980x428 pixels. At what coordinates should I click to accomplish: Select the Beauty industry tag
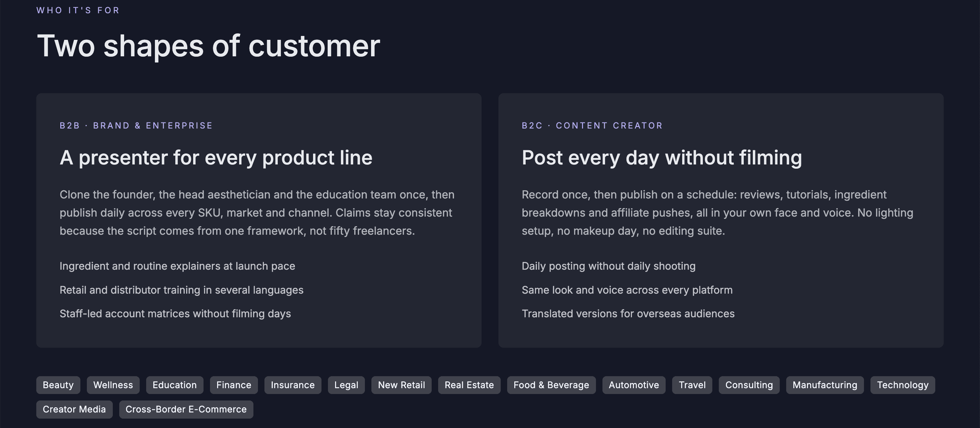tap(58, 385)
